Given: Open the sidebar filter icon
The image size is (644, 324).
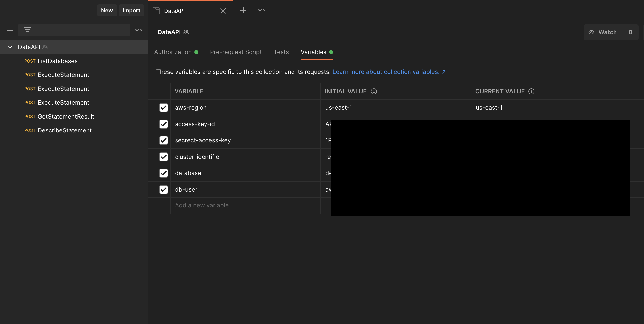Looking at the screenshot, I should [27, 30].
